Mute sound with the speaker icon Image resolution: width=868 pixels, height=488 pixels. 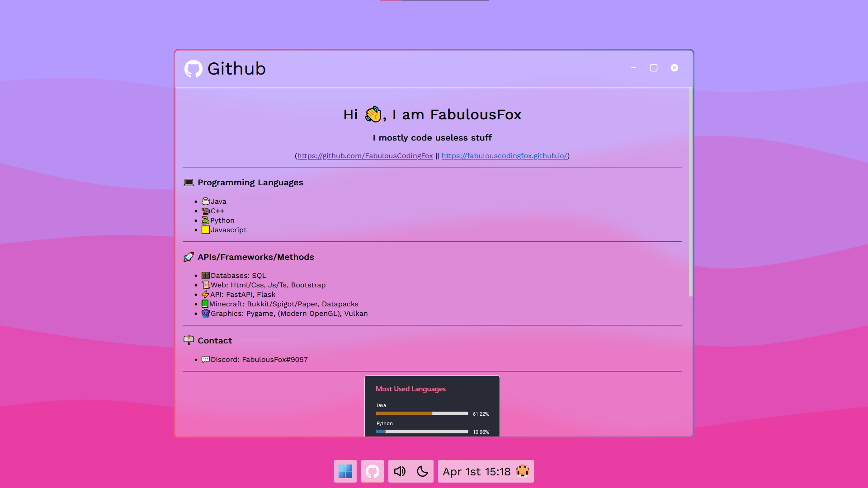[400, 471]
